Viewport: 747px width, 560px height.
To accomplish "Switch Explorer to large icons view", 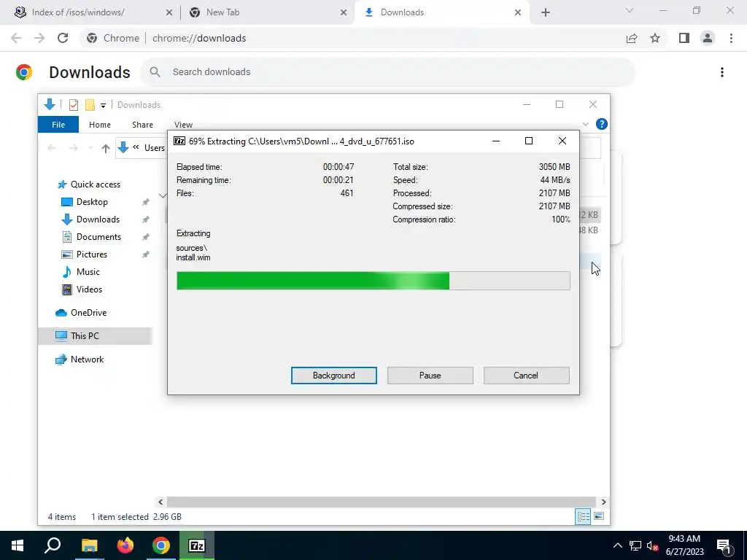I will 599,516.
